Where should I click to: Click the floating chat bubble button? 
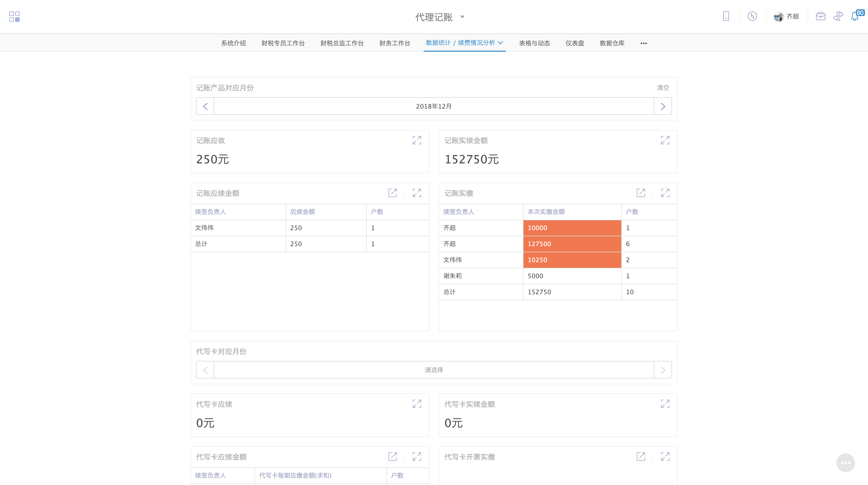[846, 463]
